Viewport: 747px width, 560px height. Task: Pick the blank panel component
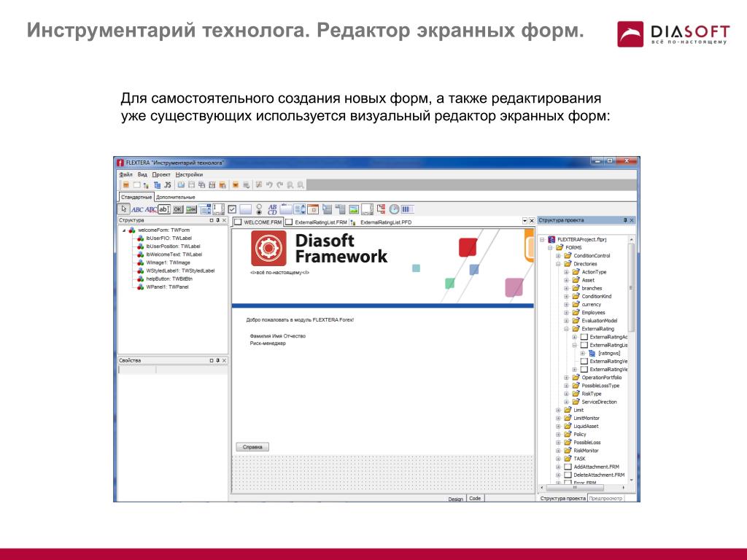pos(245,209)
